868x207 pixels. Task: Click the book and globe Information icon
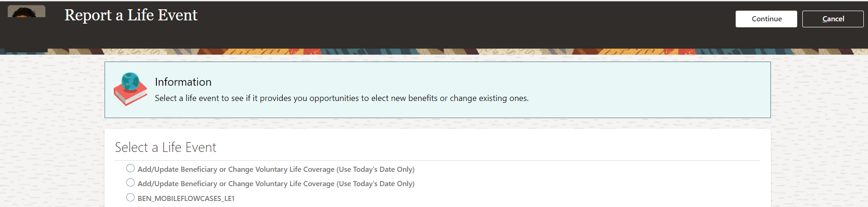tap(130, 89)
